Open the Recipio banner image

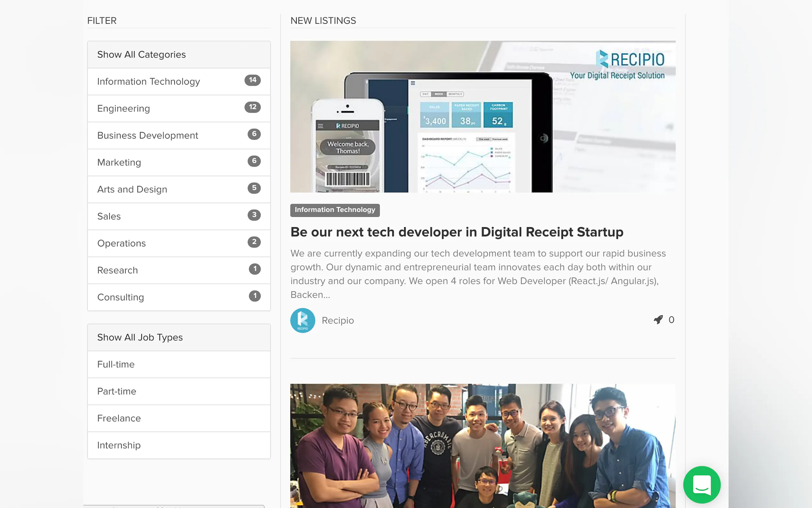tap(482, 116)
